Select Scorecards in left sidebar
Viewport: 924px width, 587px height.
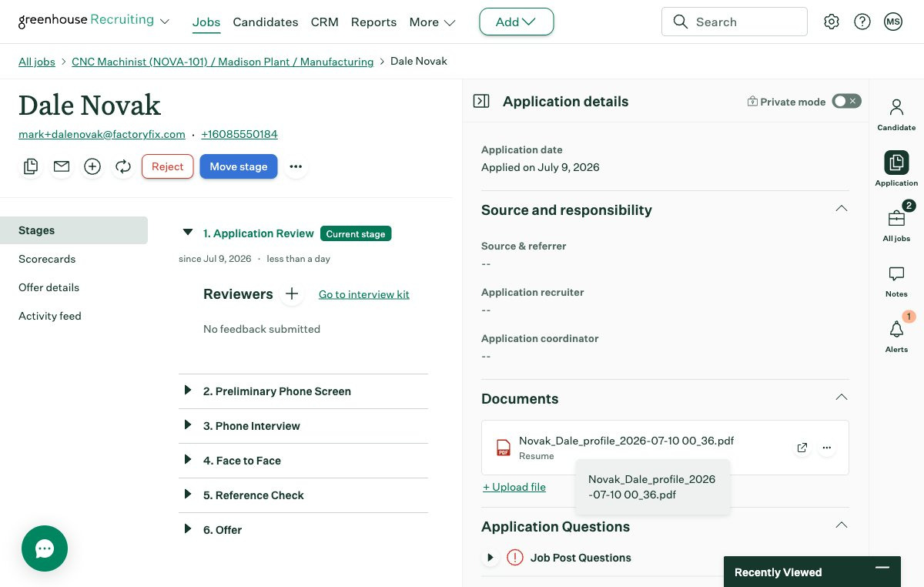[x=47, y=259]
